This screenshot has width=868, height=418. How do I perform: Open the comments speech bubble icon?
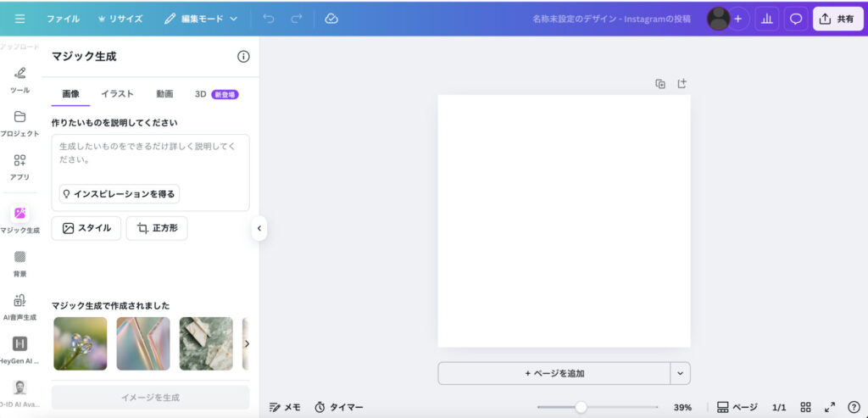[796, 19]
